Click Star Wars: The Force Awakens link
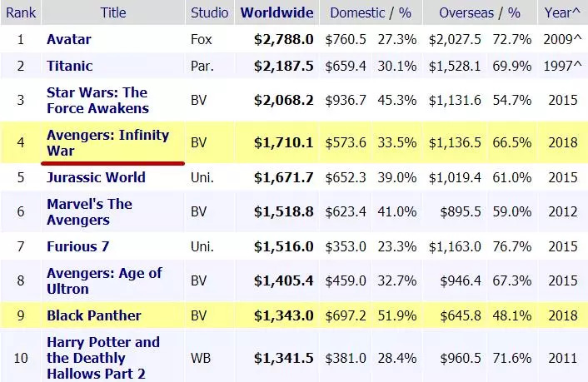 (x=97, y=100)
